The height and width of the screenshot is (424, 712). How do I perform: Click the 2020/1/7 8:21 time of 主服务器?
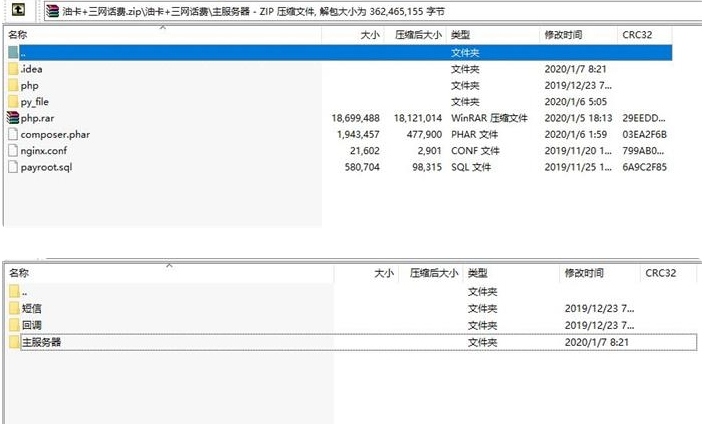(597, 342)
